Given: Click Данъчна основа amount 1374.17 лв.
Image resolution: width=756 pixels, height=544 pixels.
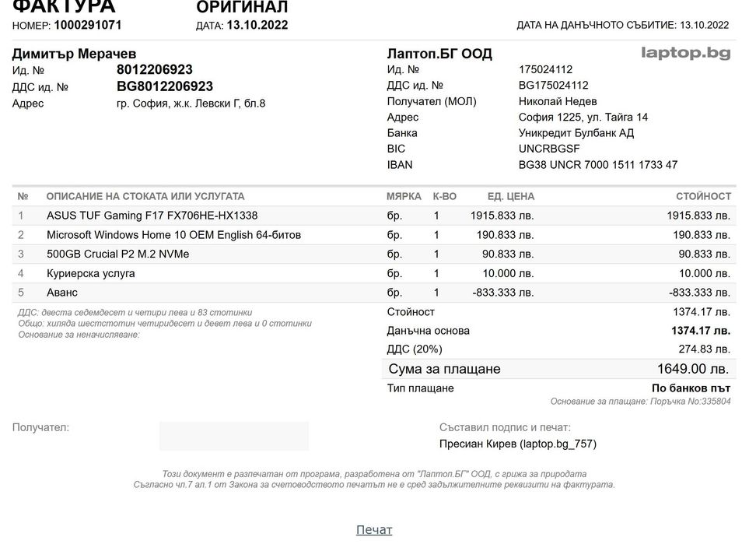Looking at the screenshot, I should pos(701,331).
